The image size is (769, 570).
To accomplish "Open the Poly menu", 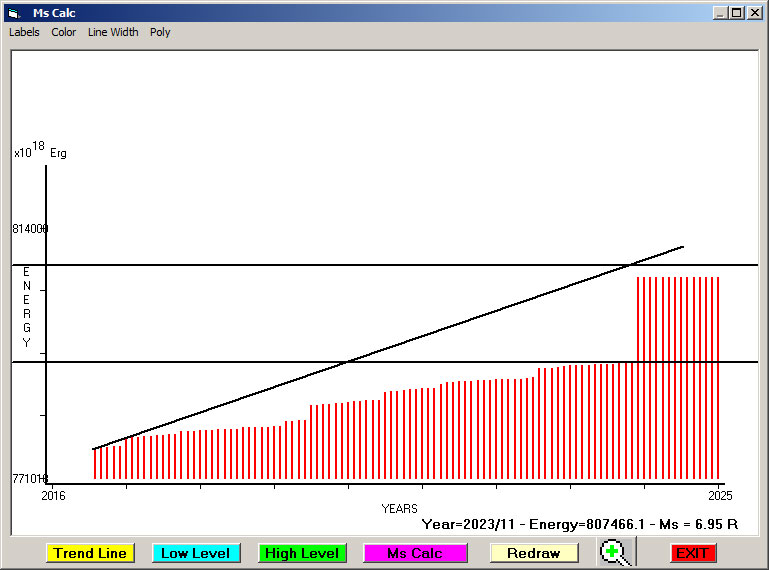I will [160, 32].
